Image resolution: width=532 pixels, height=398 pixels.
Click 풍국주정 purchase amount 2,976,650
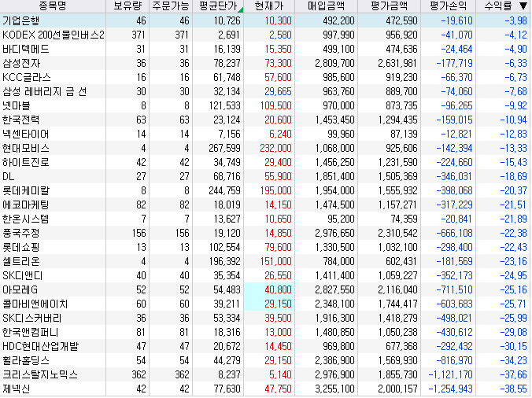(x=334, y=234)
